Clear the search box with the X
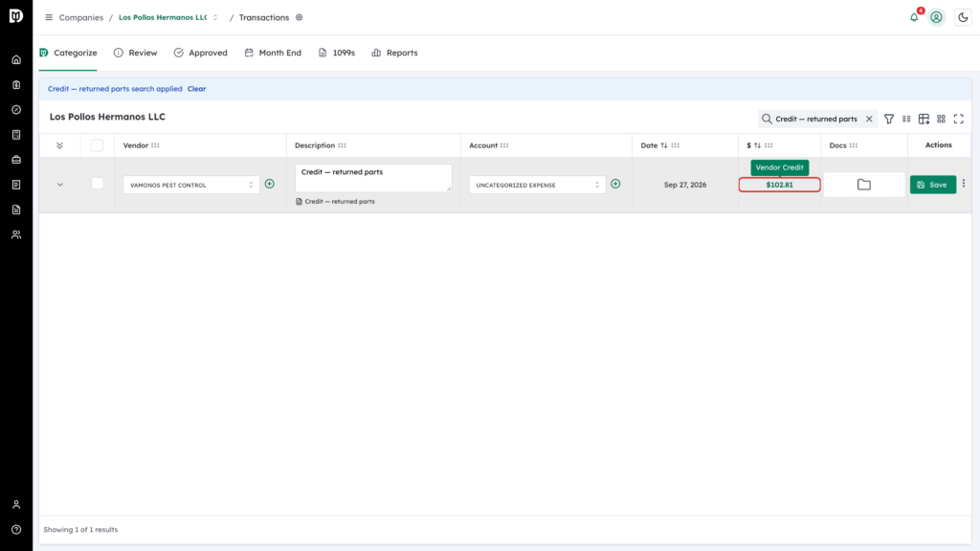 [x=869, y=119]
